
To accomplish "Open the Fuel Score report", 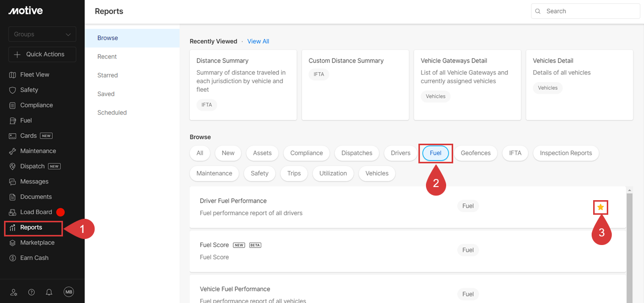I will click(x=214, y=245).
